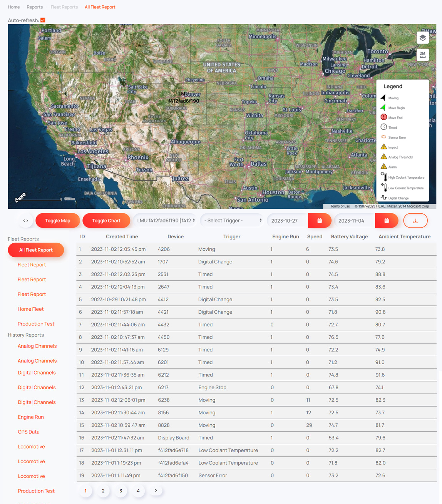The image size is (442, 504).
Task: Go to page 3 of results
Action: tap(121, 491)
